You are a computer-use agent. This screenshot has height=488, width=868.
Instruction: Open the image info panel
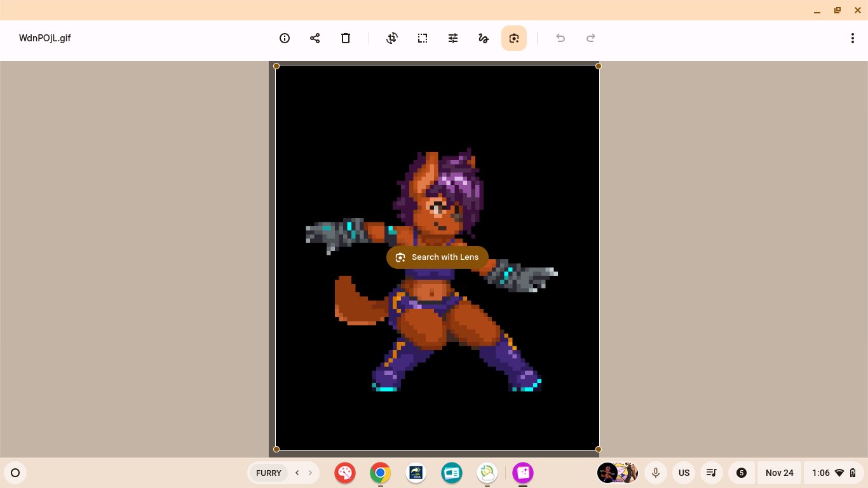(x=285, y=38)
